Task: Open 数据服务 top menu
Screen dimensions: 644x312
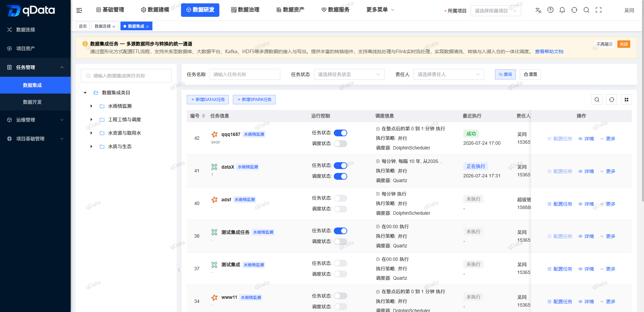Action: pos(335,10)
